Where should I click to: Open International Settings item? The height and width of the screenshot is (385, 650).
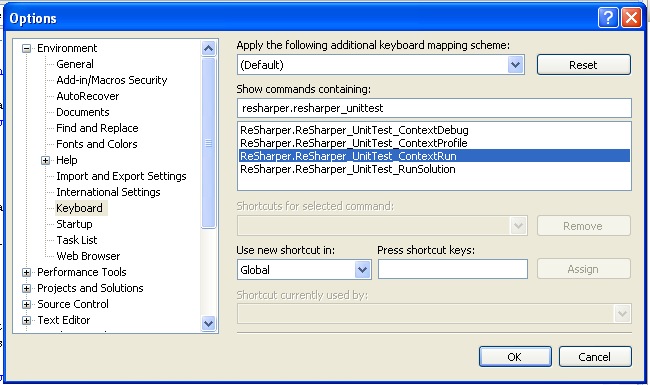point(108,192)
